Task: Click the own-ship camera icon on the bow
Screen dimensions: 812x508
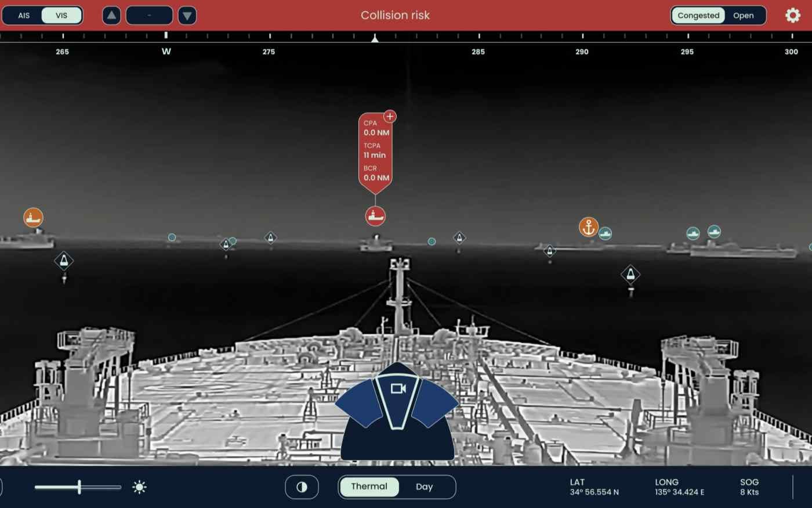Action: point(398,388)
